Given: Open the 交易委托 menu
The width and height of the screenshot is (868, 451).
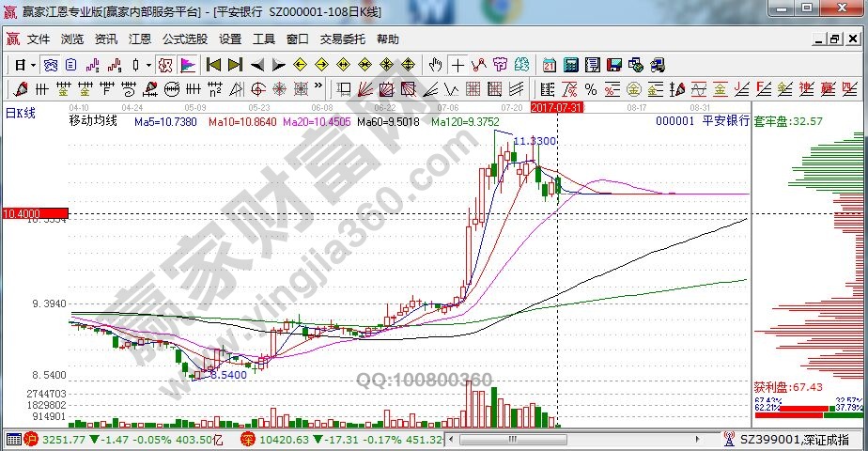Looking at the screenshot, I should coord(342,39).
